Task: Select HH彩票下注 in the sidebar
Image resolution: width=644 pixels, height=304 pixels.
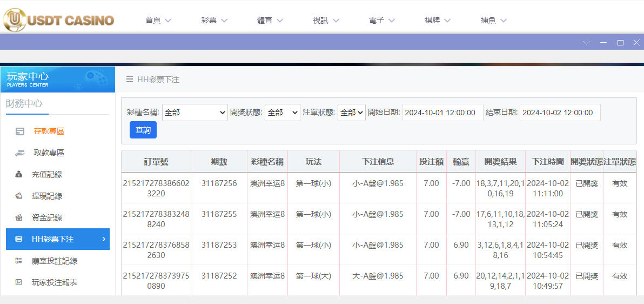Action: [x=58, y=239]
